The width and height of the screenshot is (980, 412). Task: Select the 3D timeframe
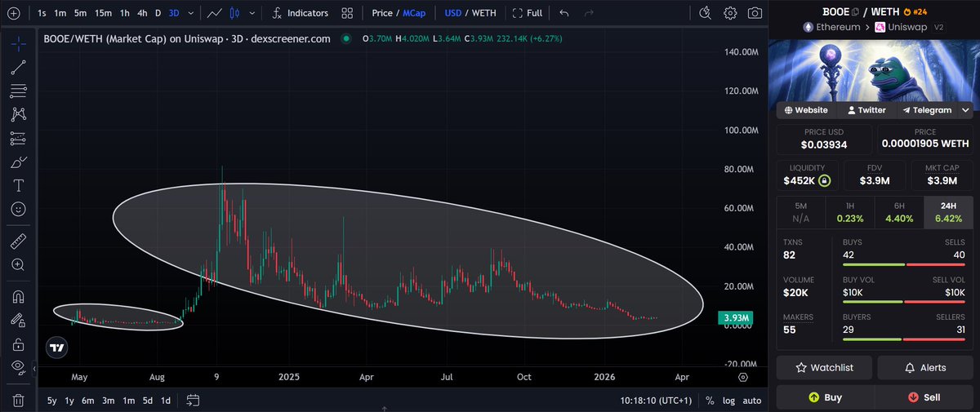173,13
